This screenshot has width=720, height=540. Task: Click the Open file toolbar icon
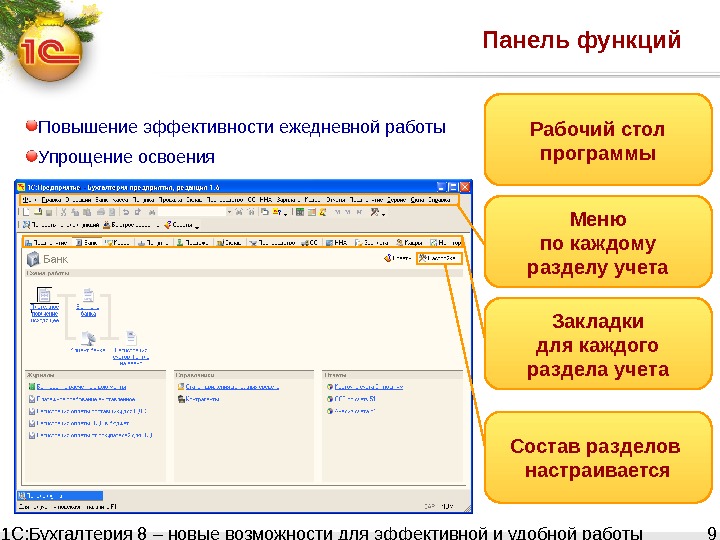click(38, 212)
